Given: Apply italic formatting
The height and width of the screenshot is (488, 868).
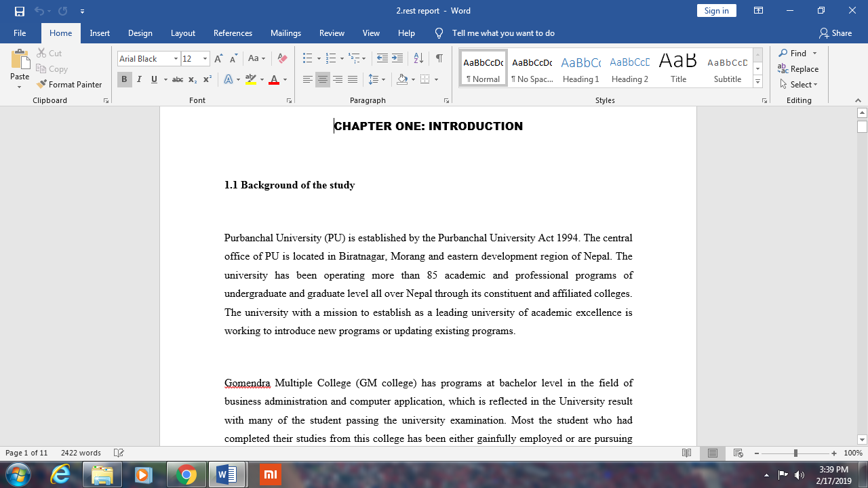Looking at the screenshot, I should (139, 79).
